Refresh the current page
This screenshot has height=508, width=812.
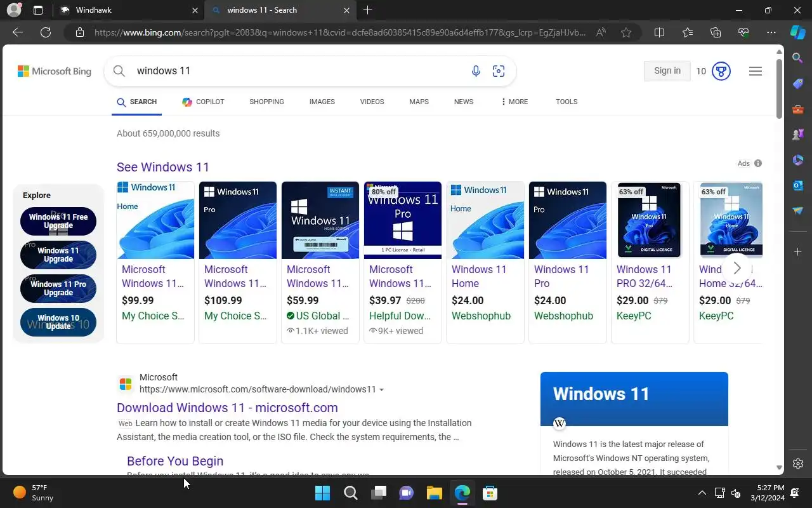tap(46, 32)
